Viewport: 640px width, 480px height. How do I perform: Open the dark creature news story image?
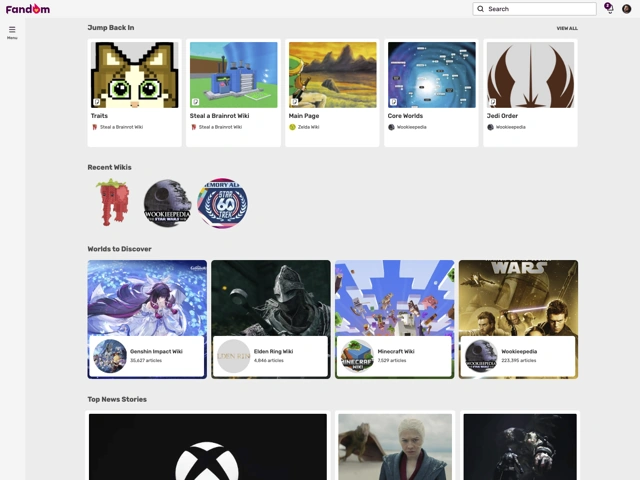coord(520,447)
